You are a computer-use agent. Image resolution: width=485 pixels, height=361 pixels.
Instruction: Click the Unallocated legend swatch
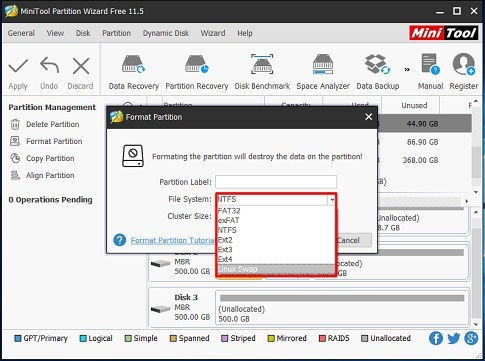(x=365, y=339)
